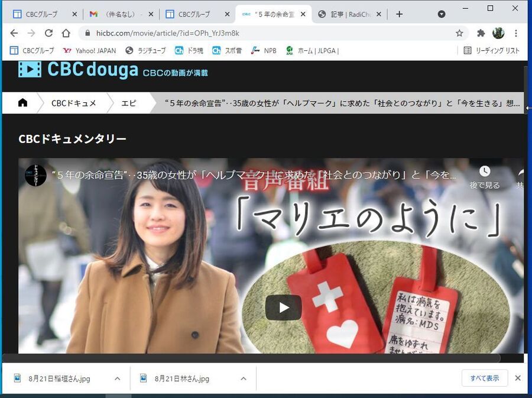The width and height of the screenshot is (532, 398).
Task: Click the すべて表示 button
Action: tap(484, 378)
